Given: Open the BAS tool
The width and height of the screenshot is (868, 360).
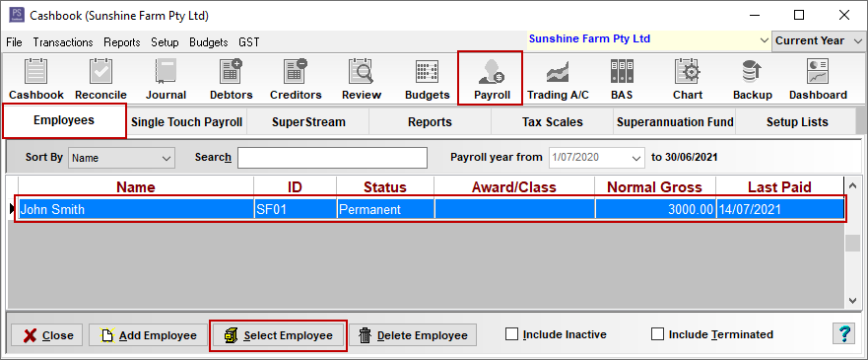Looking at the screenshot, I should (622, 79).
